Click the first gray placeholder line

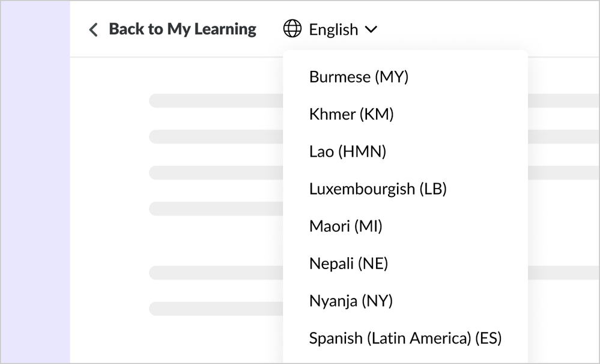(x=216, y=100)
